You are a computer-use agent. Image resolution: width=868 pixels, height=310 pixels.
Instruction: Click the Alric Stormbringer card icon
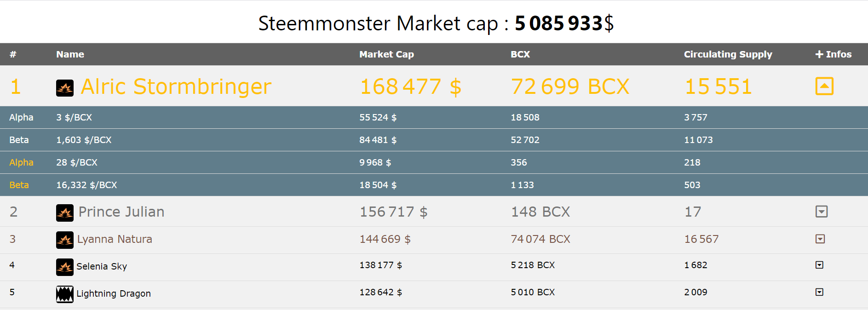pos(64,87)
